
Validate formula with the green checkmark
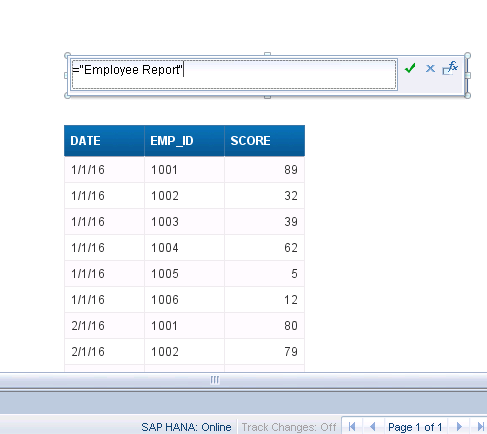[410, 68]
